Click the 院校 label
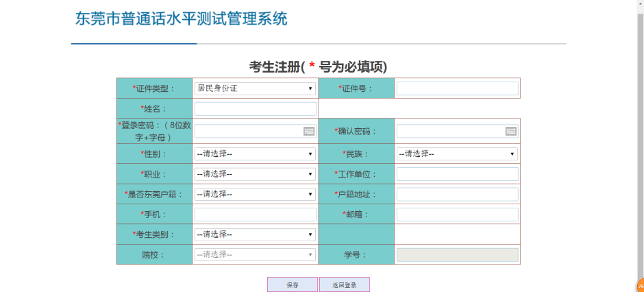The height and width of the screenshot is (292, 644). point(154,255)
